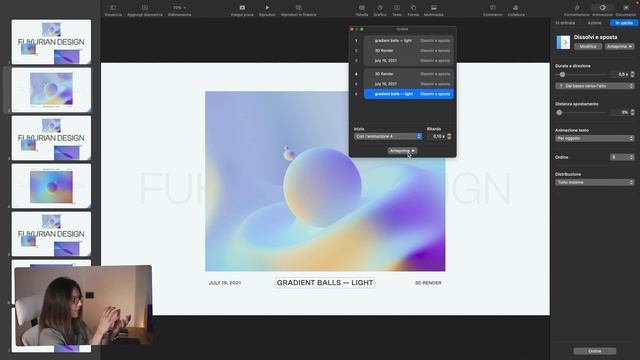Adjust the Durata e direzione slider
Screen dimensions: 640x360
562,74
